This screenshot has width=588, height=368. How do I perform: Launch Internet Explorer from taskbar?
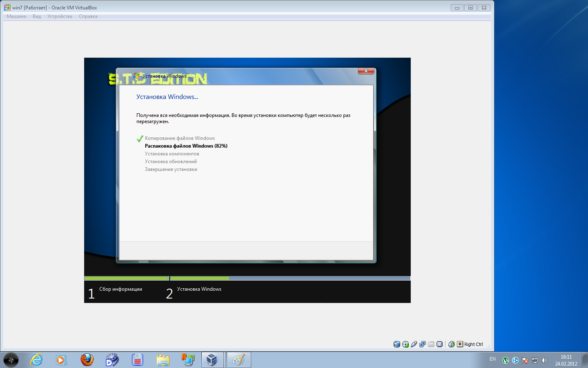tap(36, 360)
